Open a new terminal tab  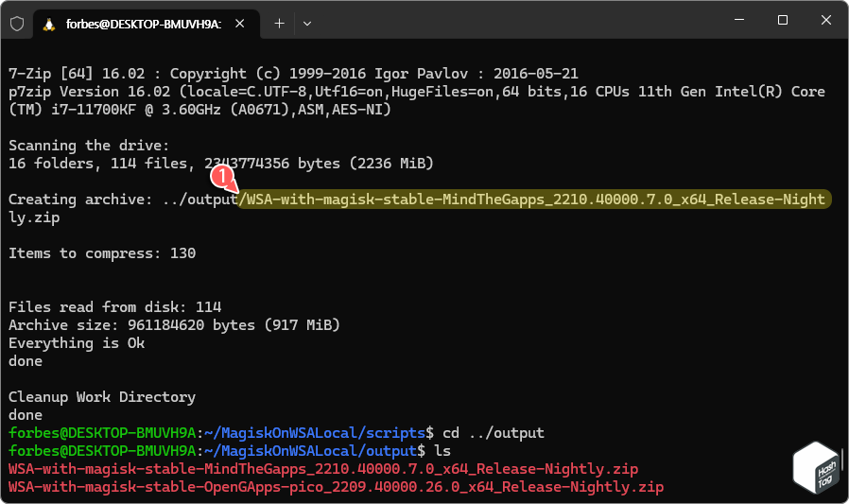[280, 24]
